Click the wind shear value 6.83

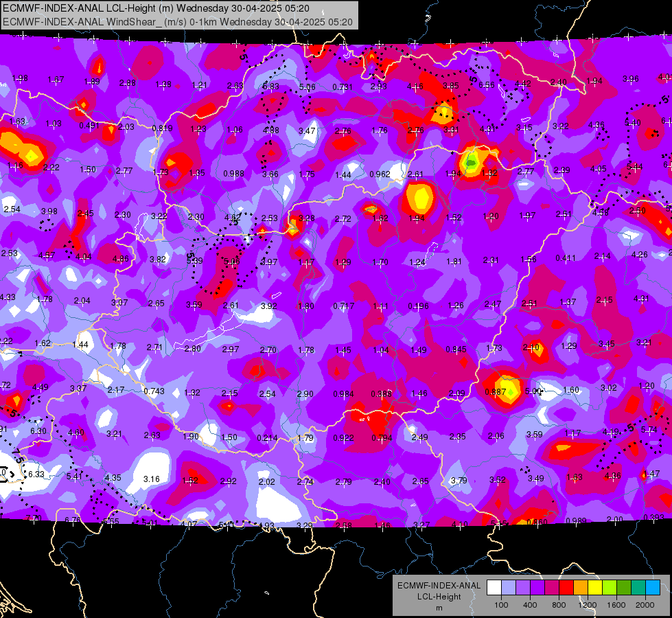click(271, 87)
